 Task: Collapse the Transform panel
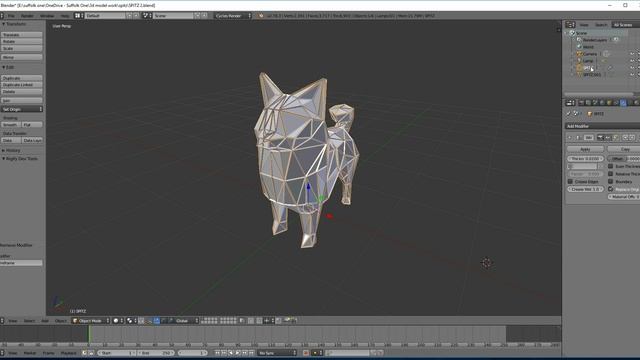pyautogui.click(x=15, y=24)
